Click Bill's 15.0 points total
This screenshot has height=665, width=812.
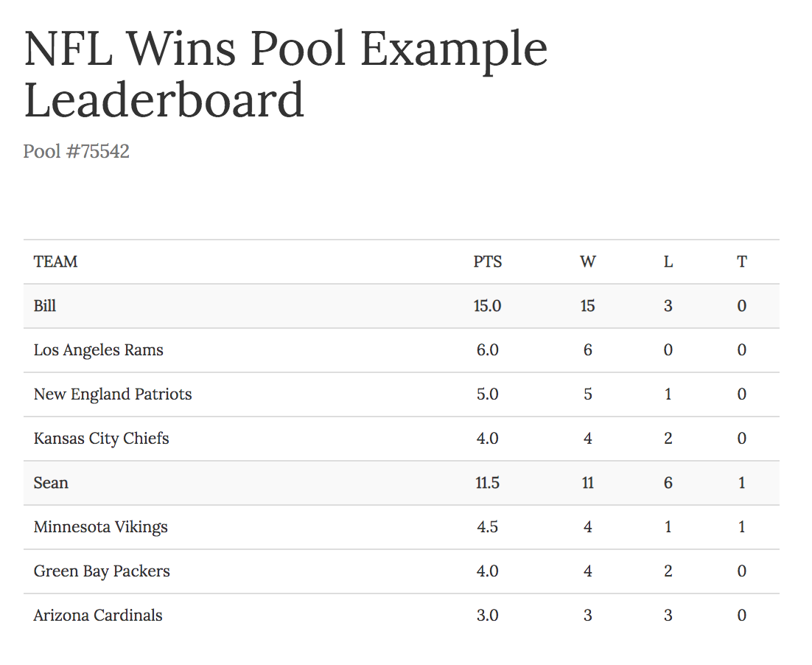pos(487,306)
